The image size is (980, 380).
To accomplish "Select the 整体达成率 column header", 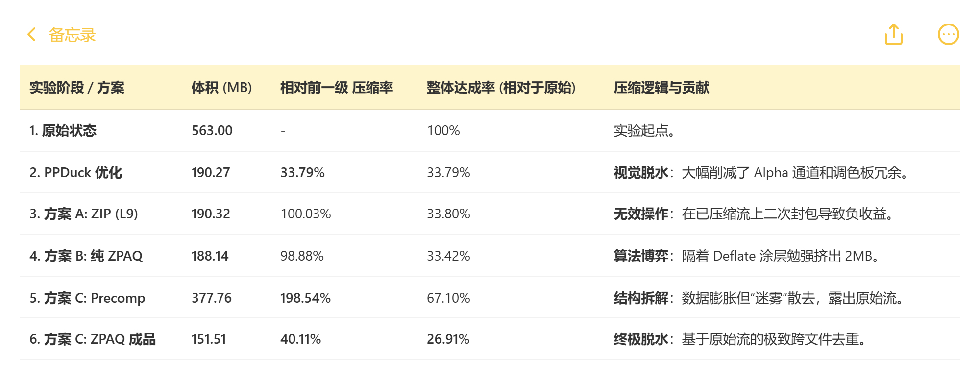I will pyautogui.click(x=501, y=88).
